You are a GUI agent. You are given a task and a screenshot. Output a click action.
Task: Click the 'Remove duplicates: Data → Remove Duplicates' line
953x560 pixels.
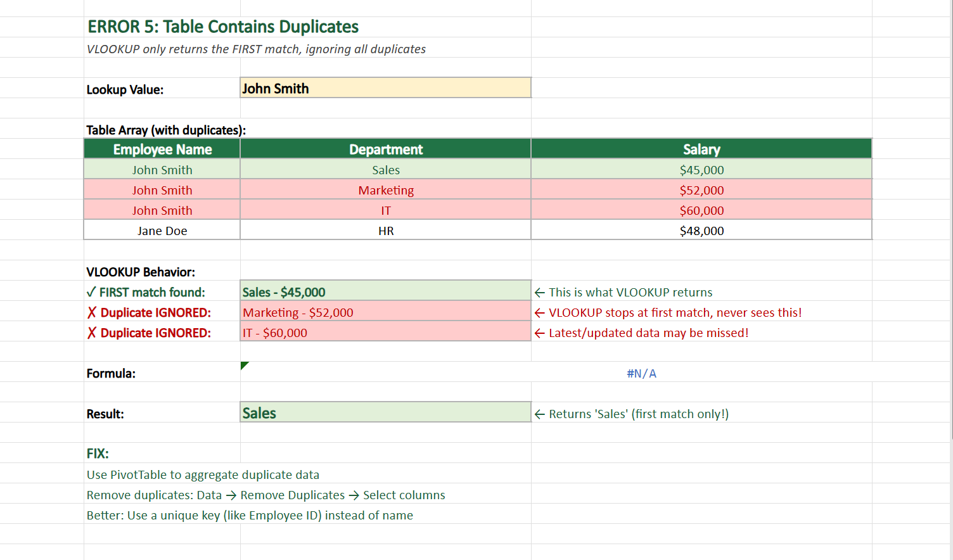tap(266, 495)
